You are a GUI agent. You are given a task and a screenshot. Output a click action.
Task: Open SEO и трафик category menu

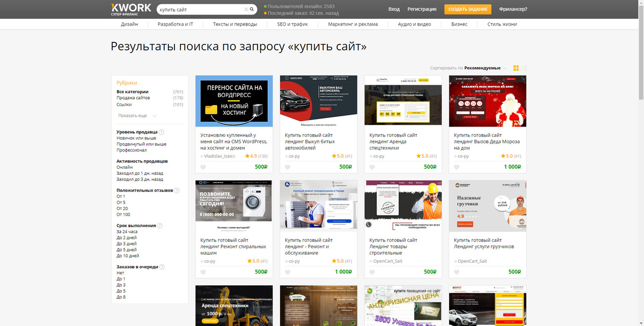point(292,24)
